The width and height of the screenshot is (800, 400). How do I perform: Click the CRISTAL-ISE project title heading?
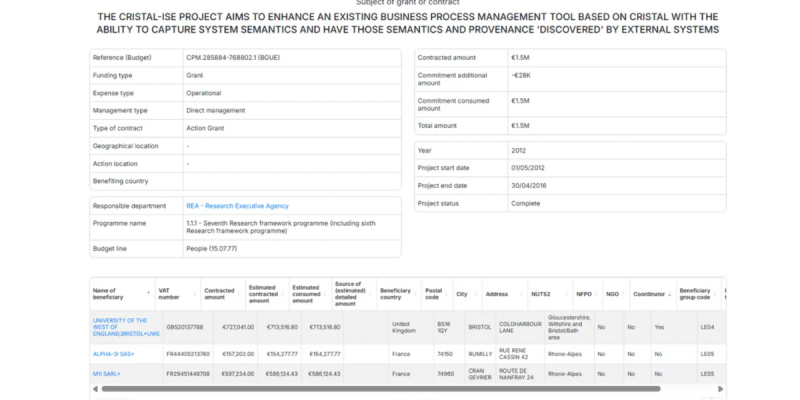point(408,23)
